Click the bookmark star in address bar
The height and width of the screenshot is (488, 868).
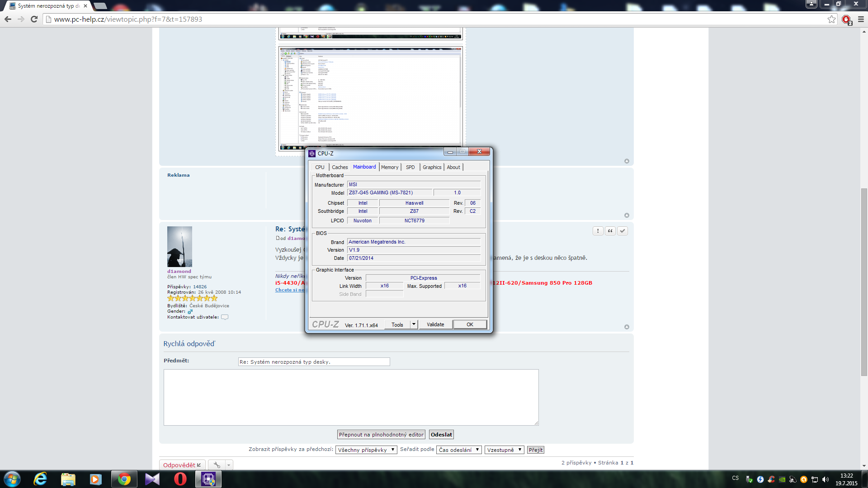coord(831,19)
